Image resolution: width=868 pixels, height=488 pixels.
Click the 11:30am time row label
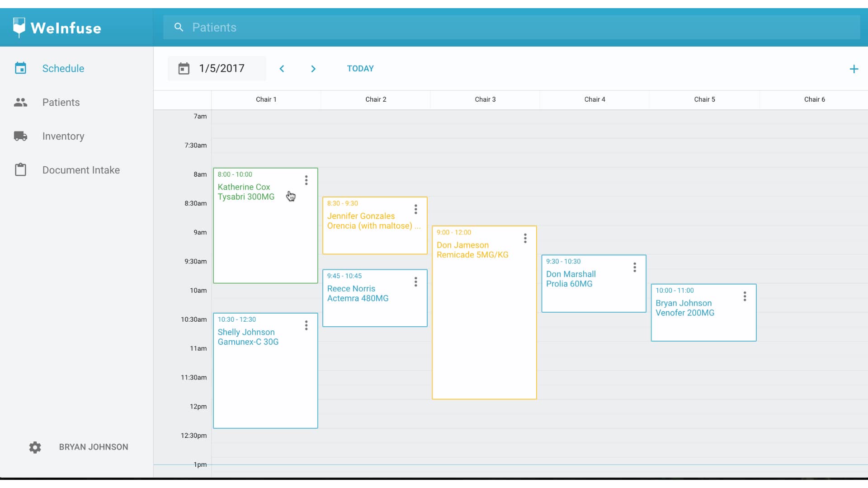[x=194, y=377]
